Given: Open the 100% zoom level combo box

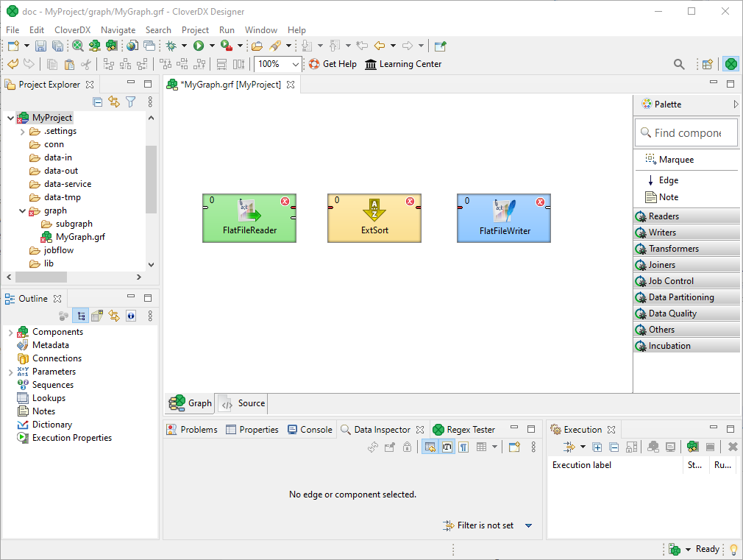Looking at the screenshot, I should pos(277,64).
